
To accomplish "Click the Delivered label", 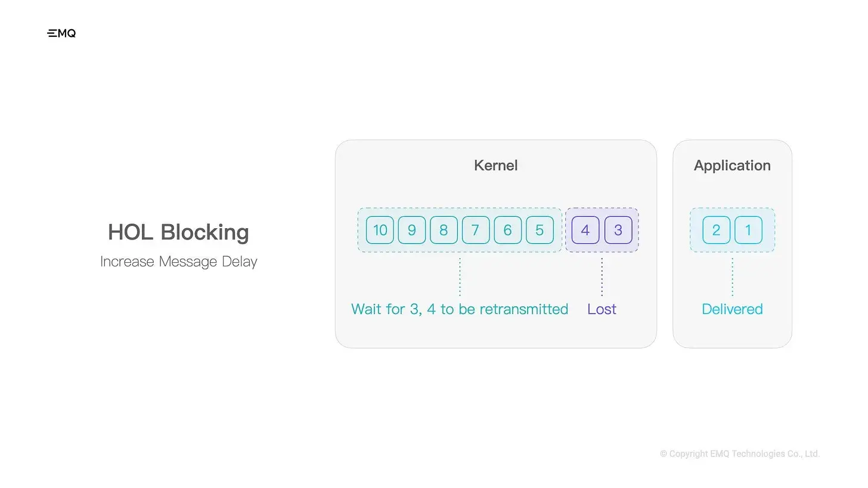I will tap(732, 309).
